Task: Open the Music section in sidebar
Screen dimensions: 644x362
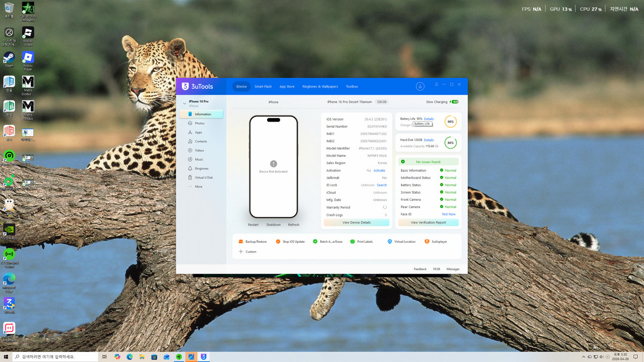Action: (x=199, y=159)
